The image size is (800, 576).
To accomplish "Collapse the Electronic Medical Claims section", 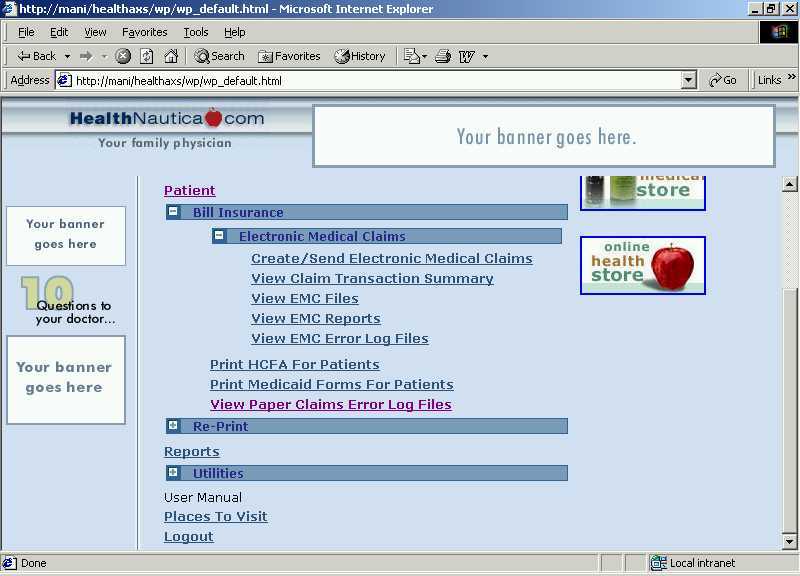I will 219,235.
